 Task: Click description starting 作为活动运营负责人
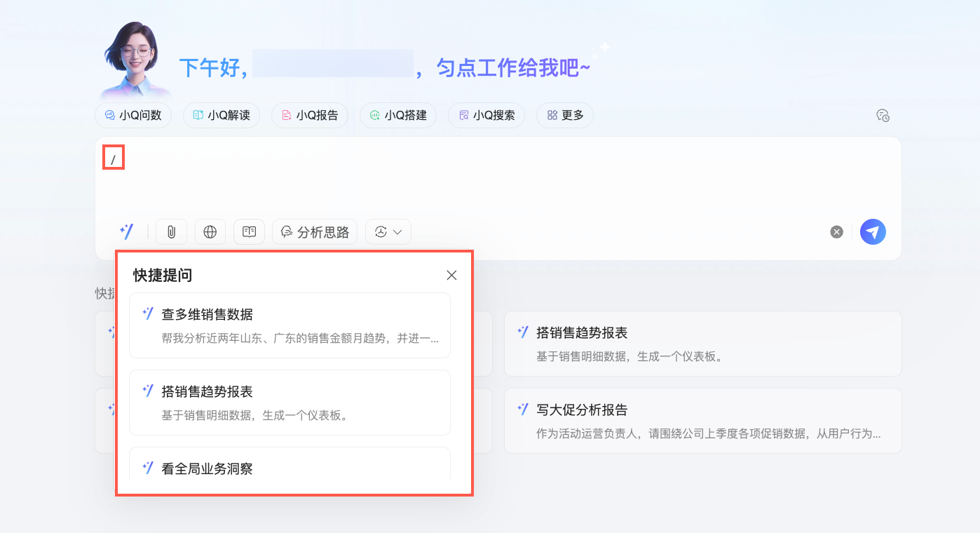(709, 433)
